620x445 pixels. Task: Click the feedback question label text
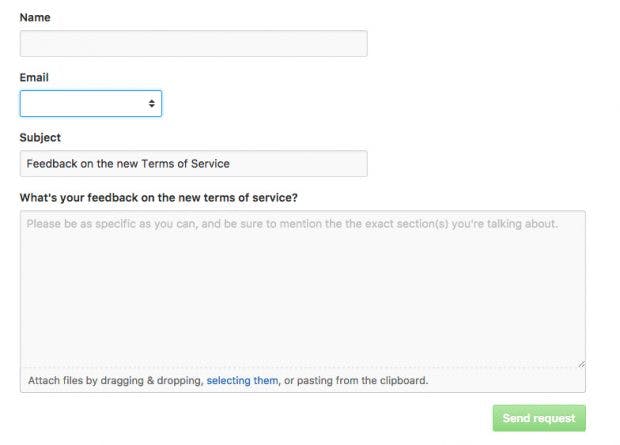158,198
